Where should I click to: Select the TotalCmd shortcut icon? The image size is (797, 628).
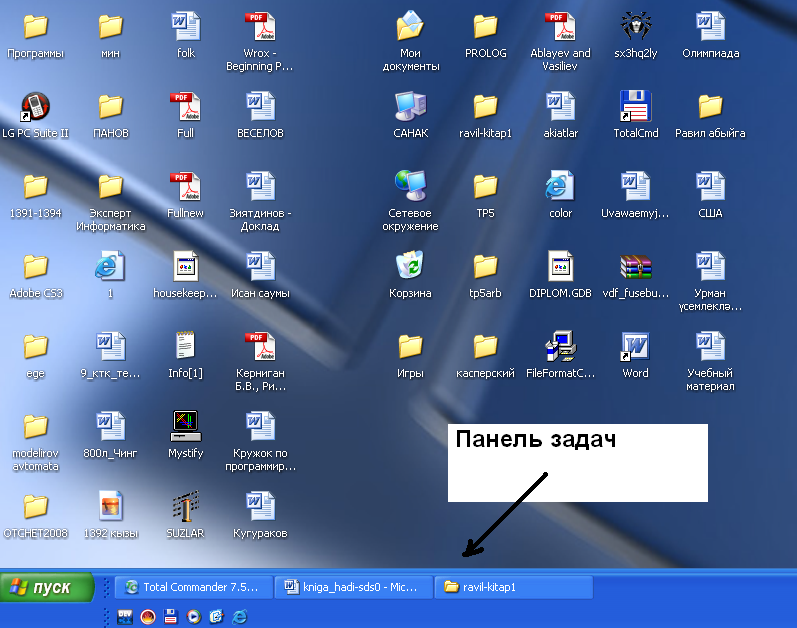click(x=635, y=106)
